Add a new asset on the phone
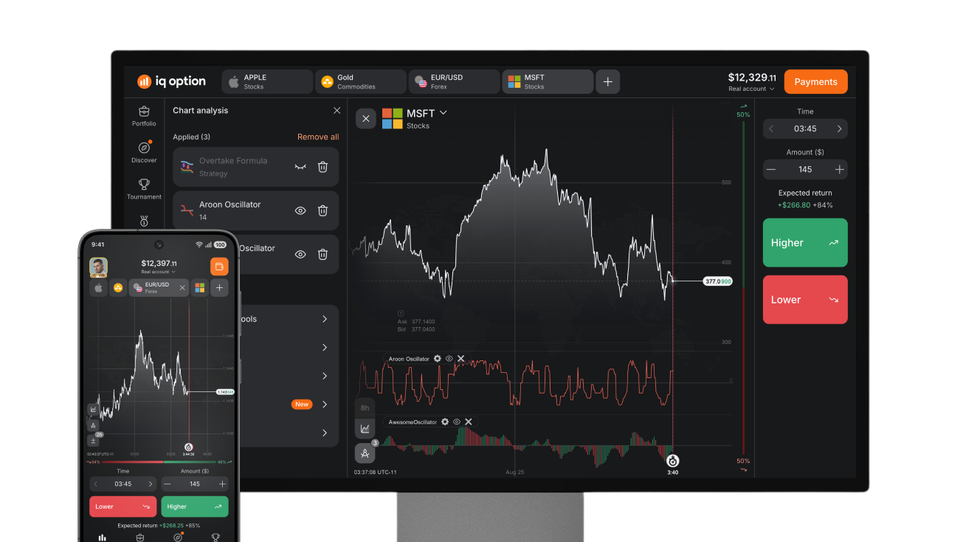 (219, 288)
